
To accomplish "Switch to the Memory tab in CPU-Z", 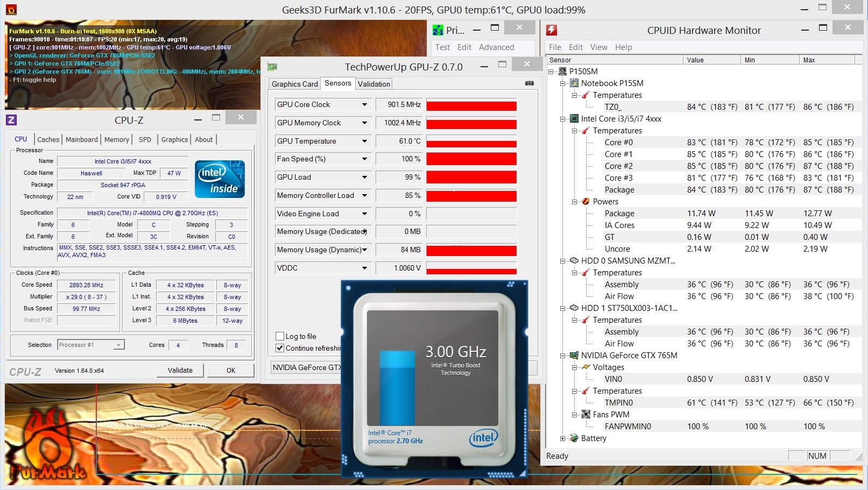I will [x=117, y=139].
